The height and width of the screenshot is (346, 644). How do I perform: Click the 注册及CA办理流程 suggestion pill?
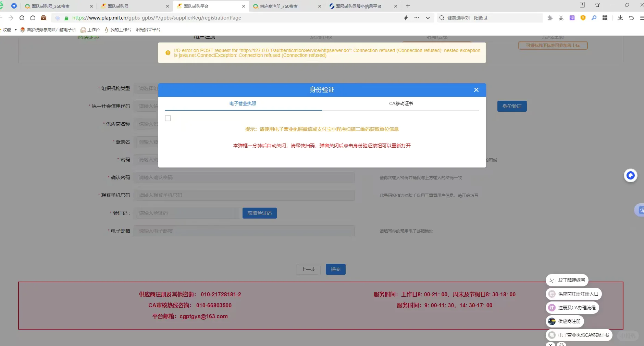tap(572, 308)
